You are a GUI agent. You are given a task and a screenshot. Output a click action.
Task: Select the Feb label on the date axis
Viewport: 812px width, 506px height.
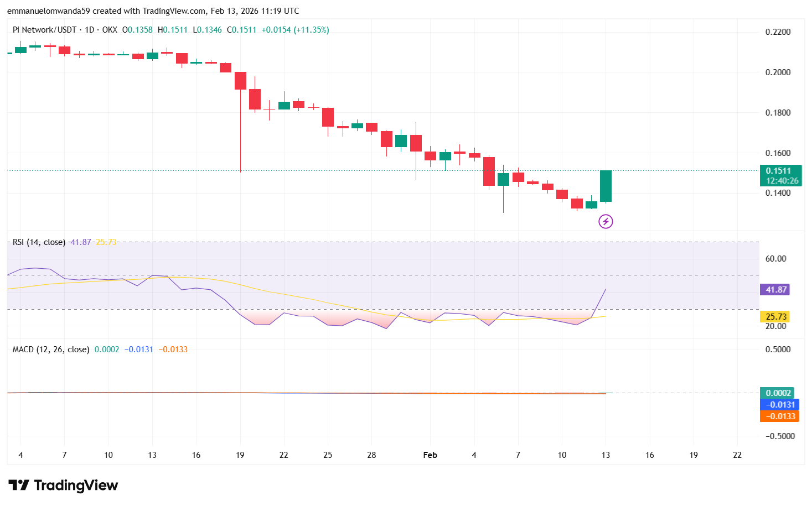(430, 455)
